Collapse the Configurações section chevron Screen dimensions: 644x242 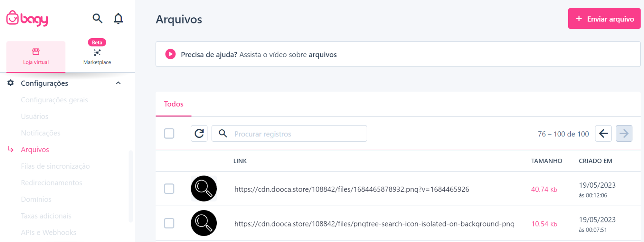coord(118,83)
